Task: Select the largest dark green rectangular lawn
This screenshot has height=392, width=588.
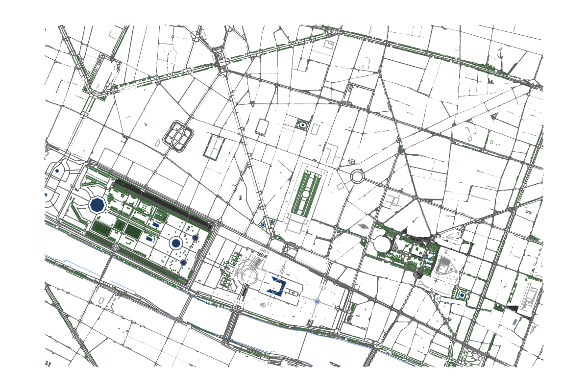Action: (102, 229)
